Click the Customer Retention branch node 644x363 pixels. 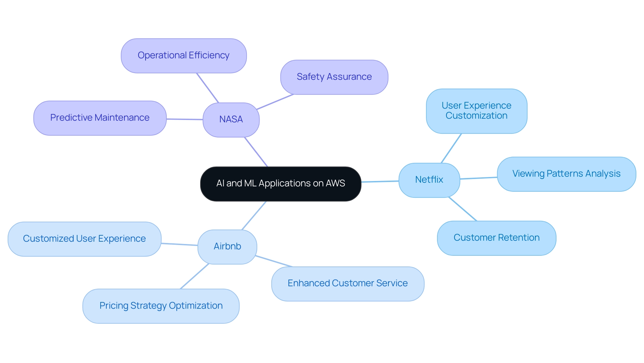[496, 237]
